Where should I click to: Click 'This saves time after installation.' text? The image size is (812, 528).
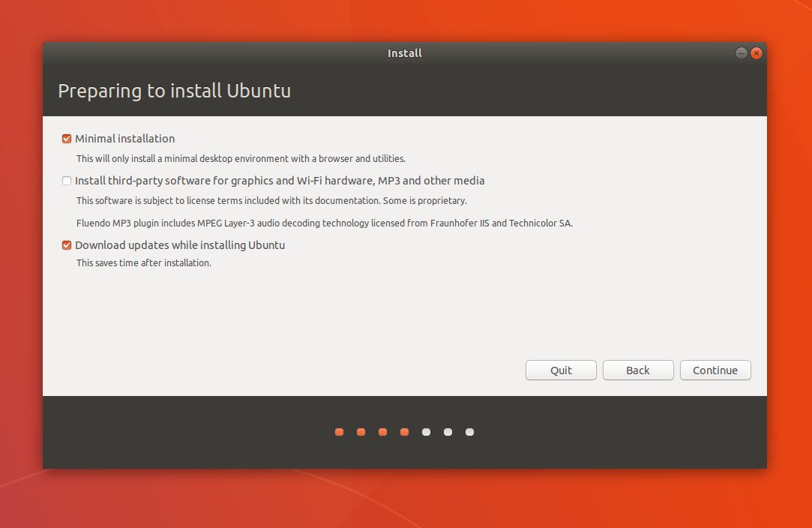(x=144, y=263)
